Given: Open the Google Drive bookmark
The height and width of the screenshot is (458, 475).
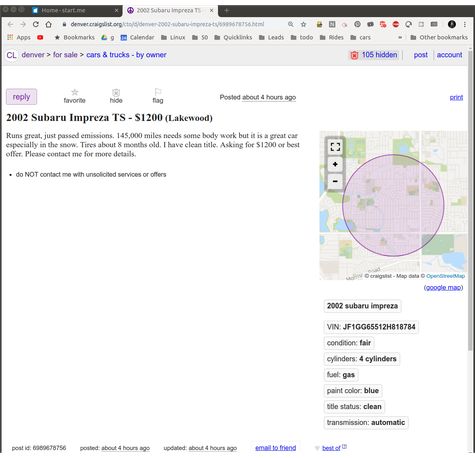Looking at the screenshot, I should tap(107, 37).
